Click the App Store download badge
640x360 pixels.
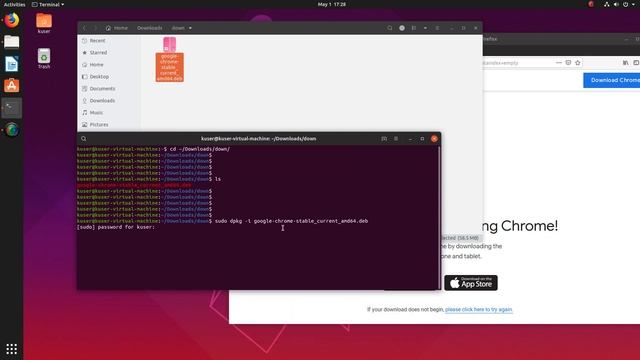point(471,283)
